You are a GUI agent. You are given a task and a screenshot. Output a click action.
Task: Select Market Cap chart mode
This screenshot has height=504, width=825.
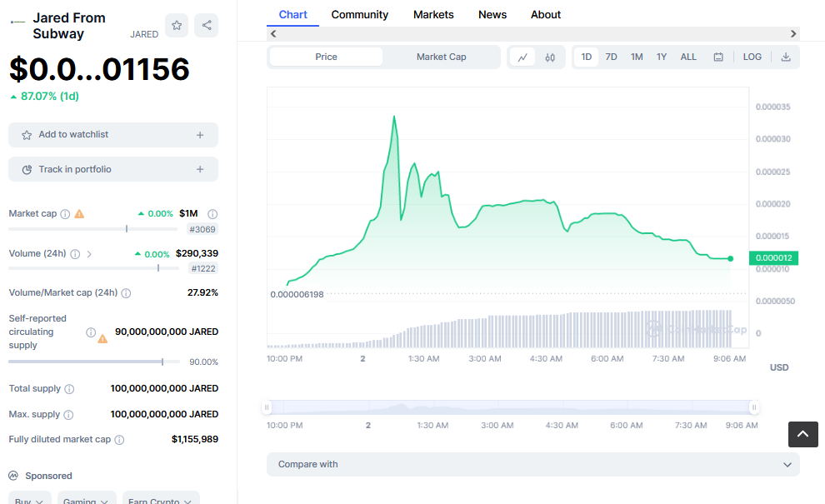[442, 57]
